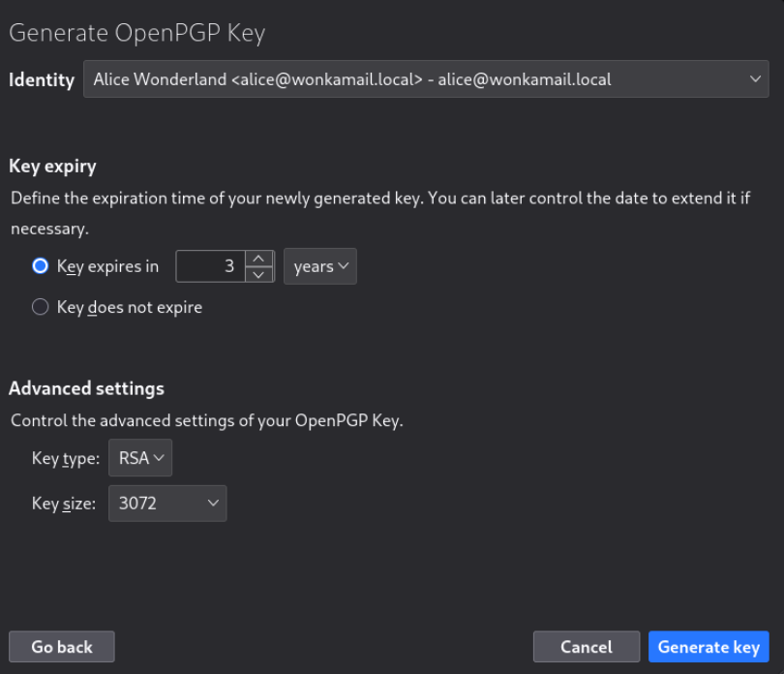
Task: Click the 'Generate OpenPGP Key' heading
Action: point(137,34)
